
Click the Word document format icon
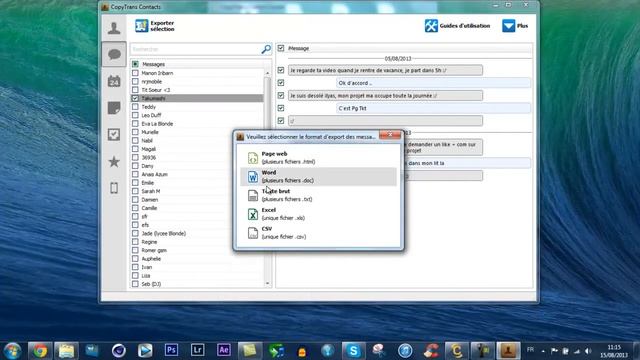coord(253,176)
